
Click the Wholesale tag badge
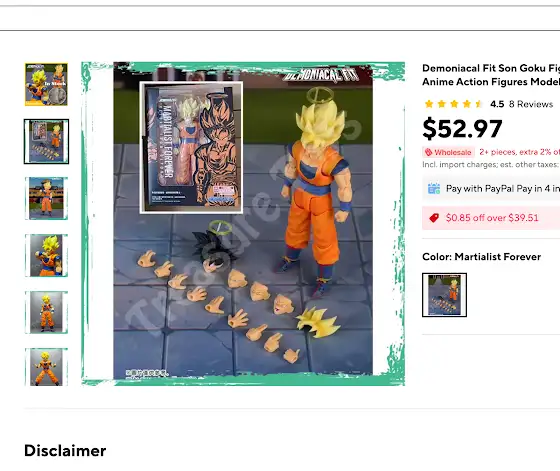click(x=448, y=152)
